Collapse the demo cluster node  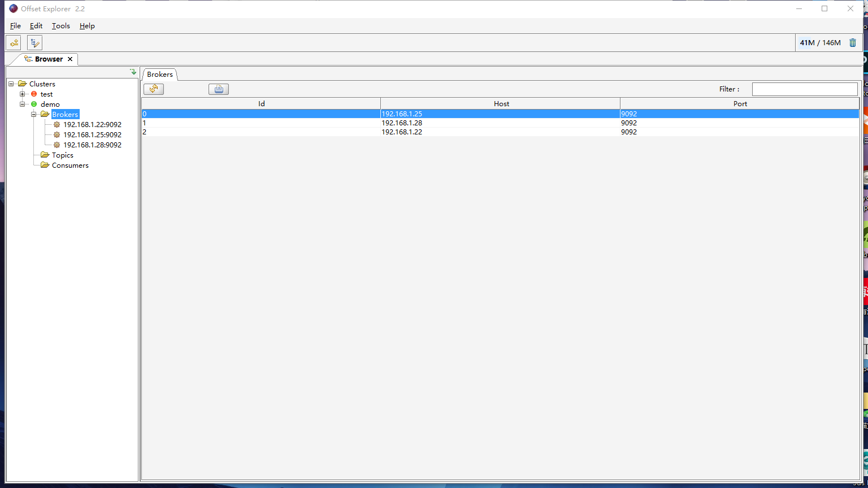point(23,104)
